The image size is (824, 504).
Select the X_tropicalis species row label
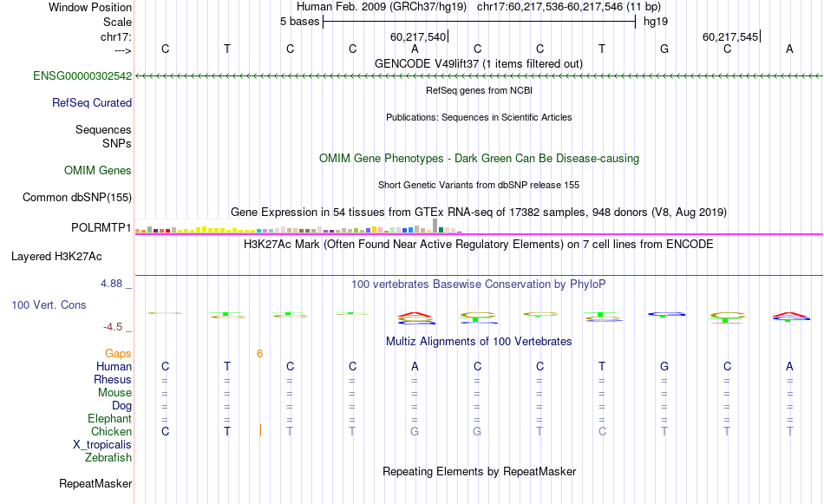[102, 445]
